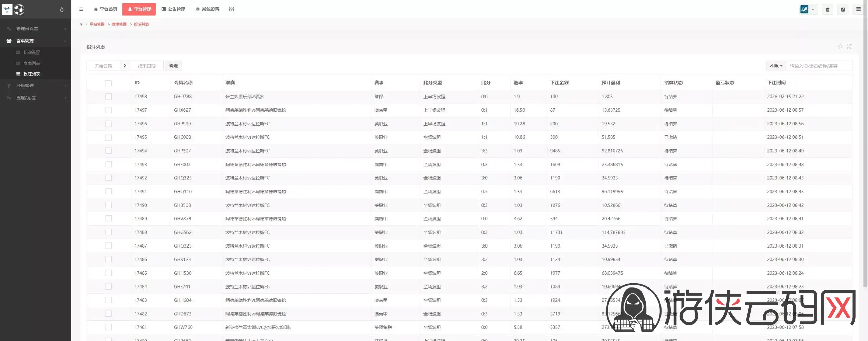Open the 公告管理 top menu tab
868x341 pixels.
click(173, 9)
